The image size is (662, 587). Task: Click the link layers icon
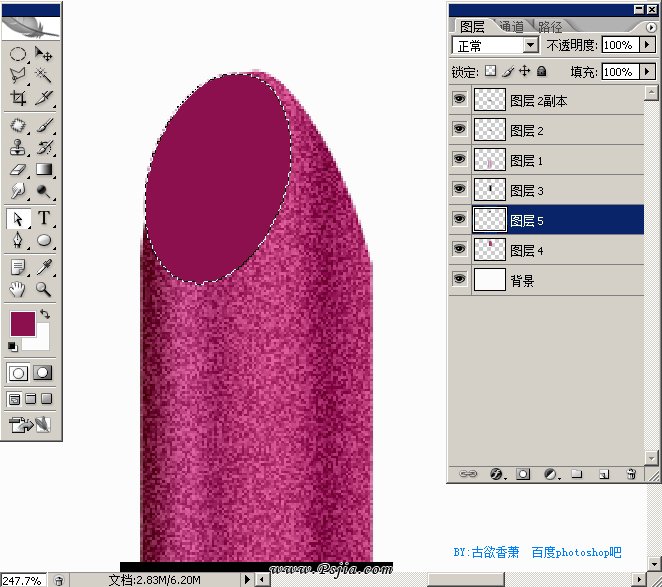point(468,474)
